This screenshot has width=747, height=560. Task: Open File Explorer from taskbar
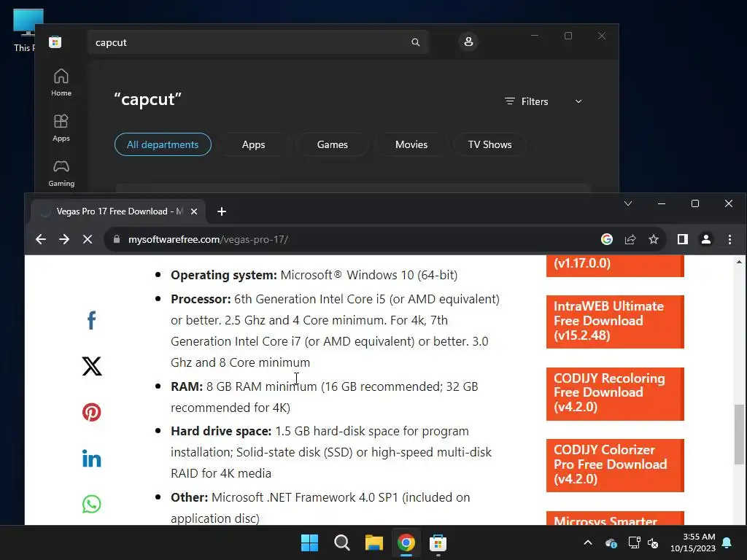374,542
